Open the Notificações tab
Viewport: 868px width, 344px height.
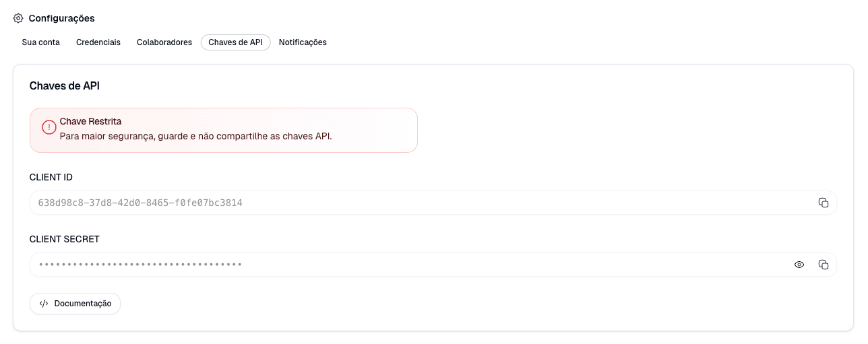[303, 42]
